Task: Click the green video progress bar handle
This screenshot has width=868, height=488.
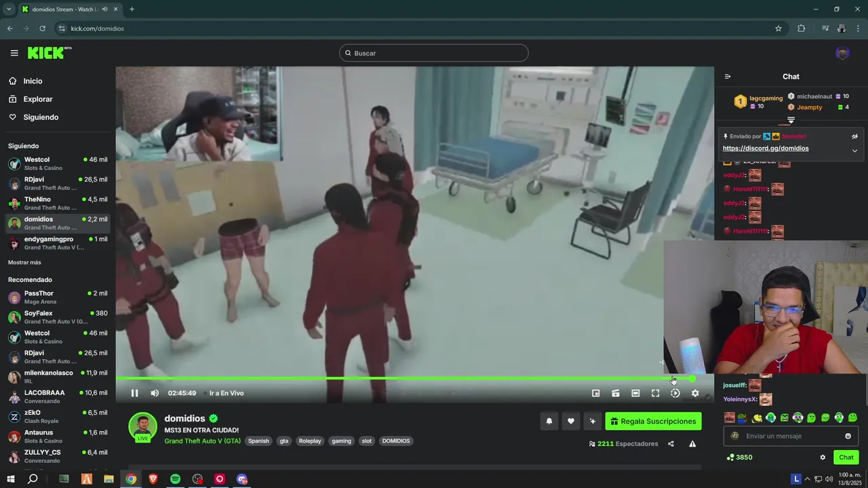Action: pyautogui.click(x=692, y=379)
